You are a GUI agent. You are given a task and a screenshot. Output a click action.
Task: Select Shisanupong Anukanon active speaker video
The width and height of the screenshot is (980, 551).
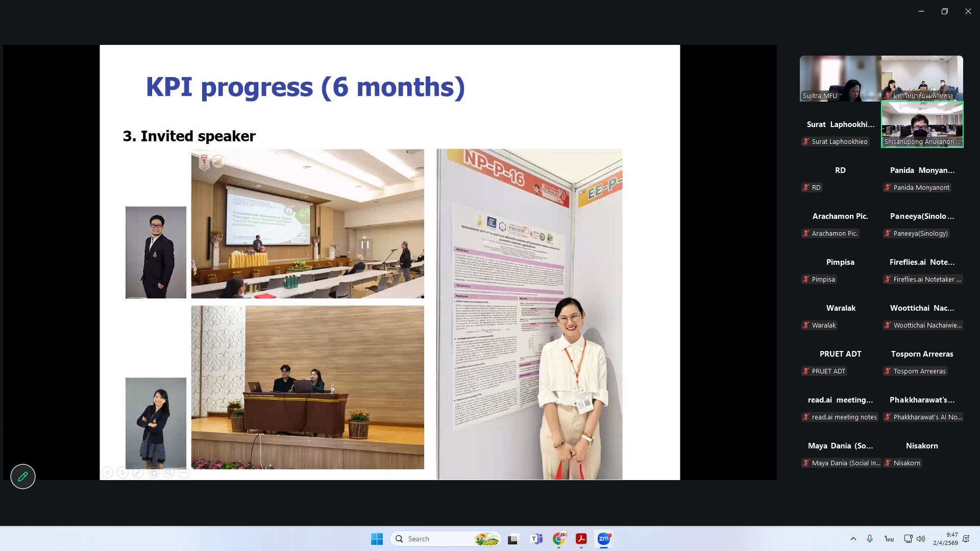coord(922,124)
